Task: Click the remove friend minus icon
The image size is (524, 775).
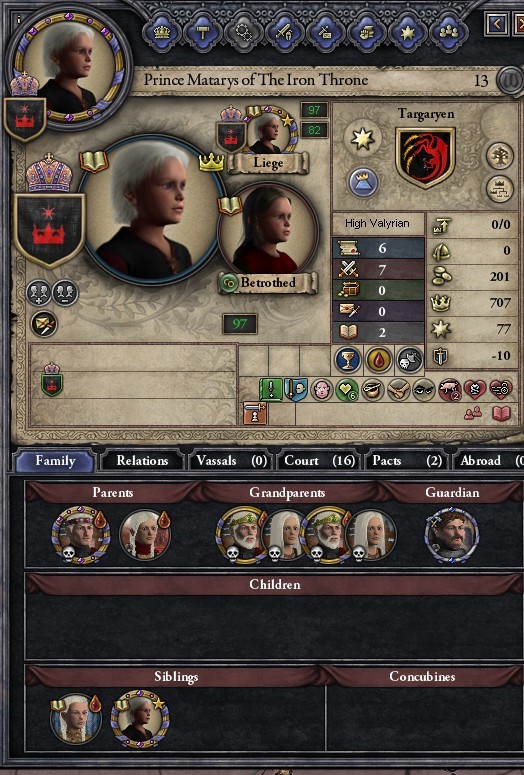Action: (x=65, y=293)
